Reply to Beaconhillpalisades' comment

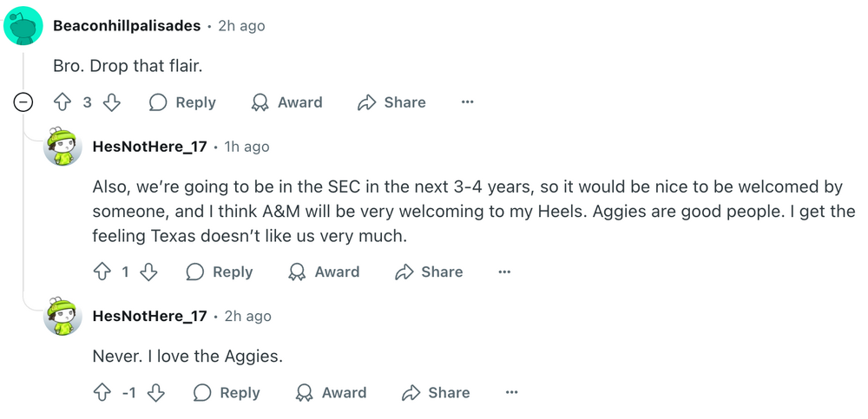182,102
